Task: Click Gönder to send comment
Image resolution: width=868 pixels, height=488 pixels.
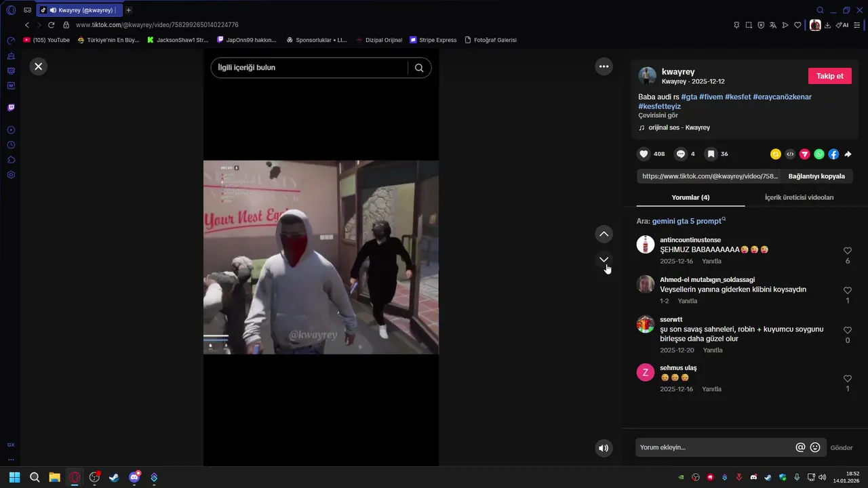Action: pyautogui.click(x=842, y=448)
